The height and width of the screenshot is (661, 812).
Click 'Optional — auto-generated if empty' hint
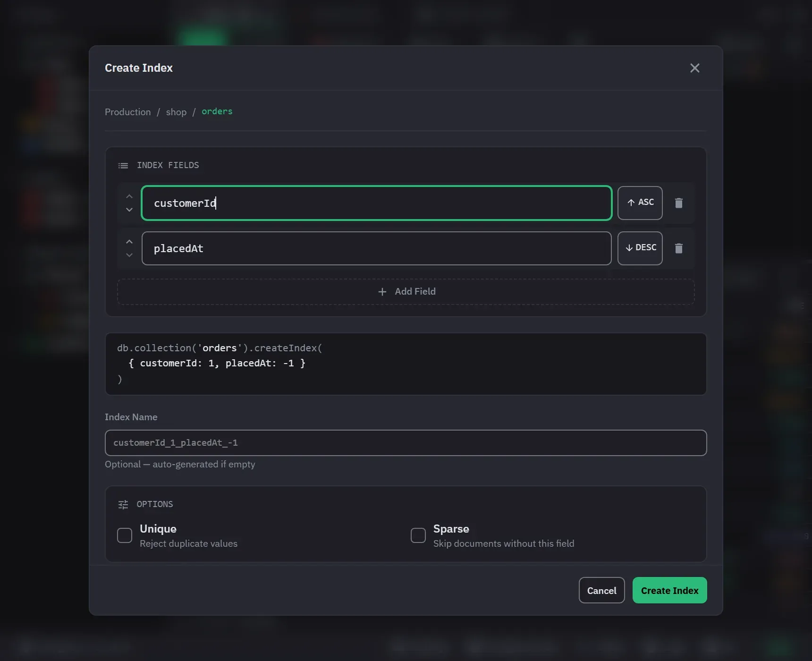[x=180, y=464]
